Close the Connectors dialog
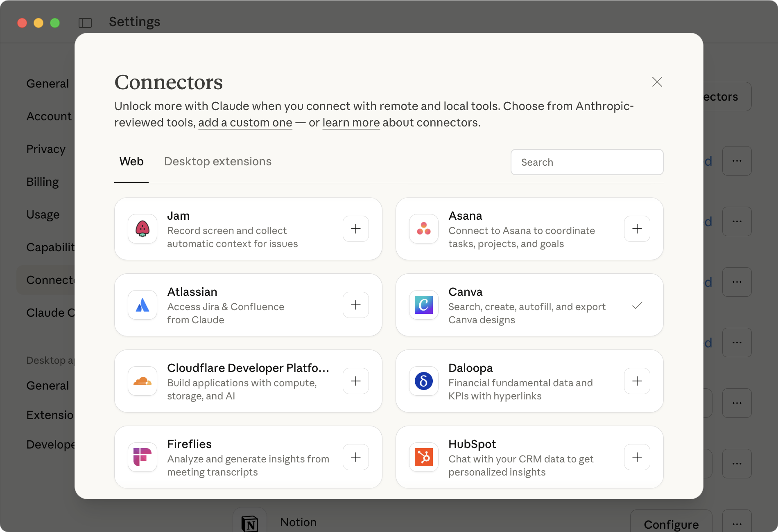This screenshot has width=778, height=532. pos(657,82)
